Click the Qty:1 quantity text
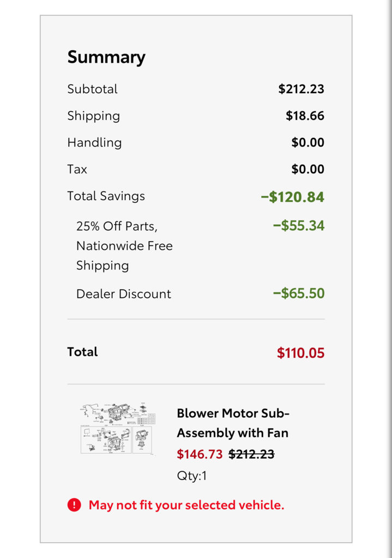The height and width of the screenshot is (558, 392). pyautogui.click(x=192, y=476)
